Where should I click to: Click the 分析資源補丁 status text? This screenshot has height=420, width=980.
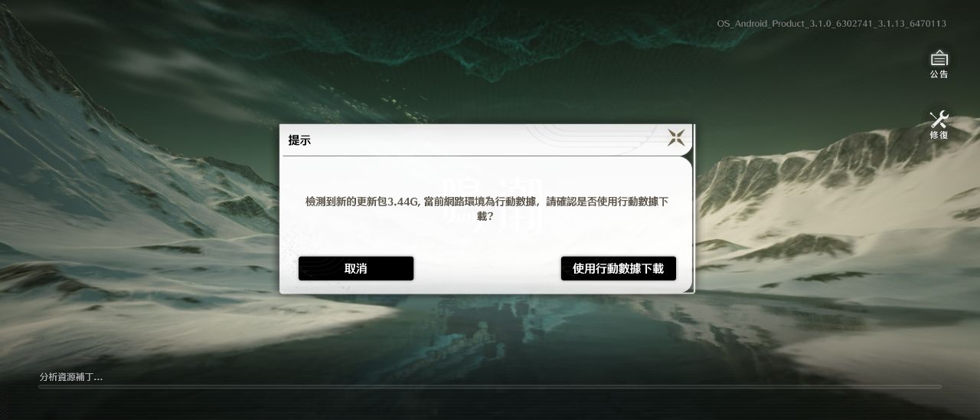(71, 376)
